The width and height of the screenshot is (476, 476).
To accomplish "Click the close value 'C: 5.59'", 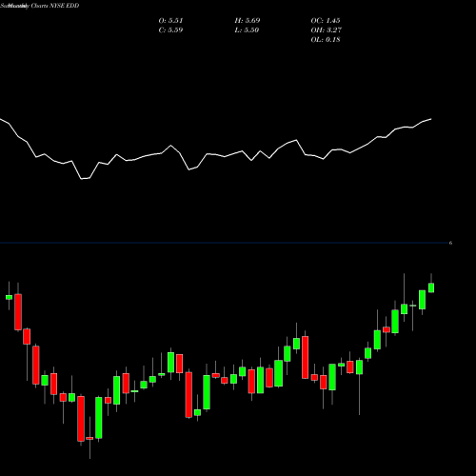I will tap(170, 30).
